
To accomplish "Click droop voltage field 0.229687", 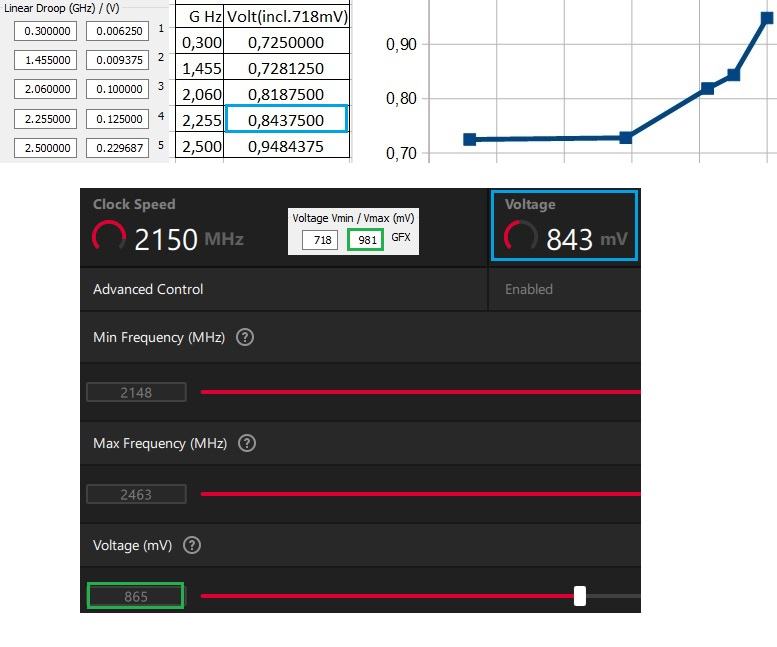I will point(117,148).
